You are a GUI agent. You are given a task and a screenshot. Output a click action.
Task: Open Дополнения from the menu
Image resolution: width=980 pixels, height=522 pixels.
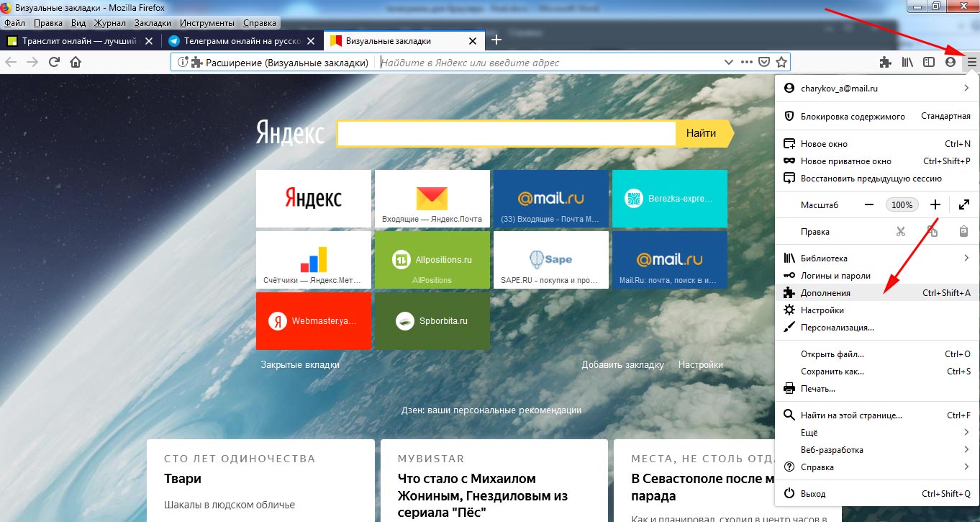876,293
